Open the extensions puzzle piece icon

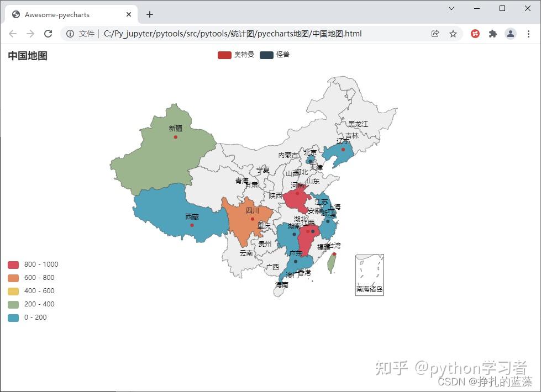click(492, 34)
